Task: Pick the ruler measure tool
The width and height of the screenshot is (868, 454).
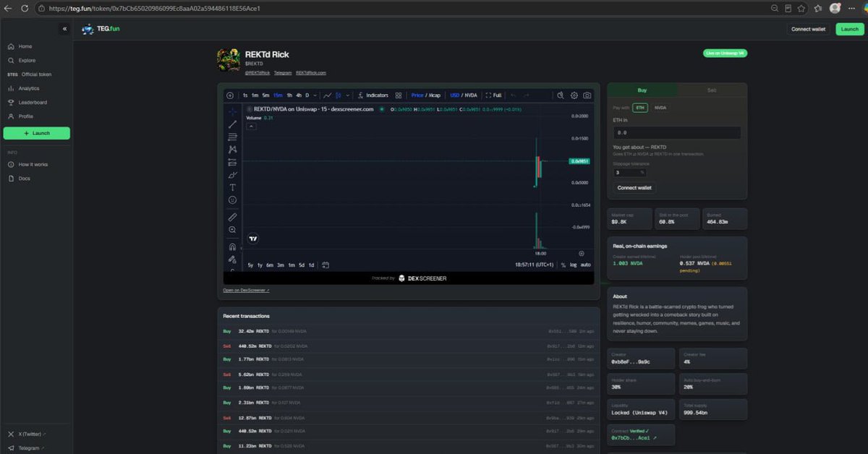Action: 232,217
